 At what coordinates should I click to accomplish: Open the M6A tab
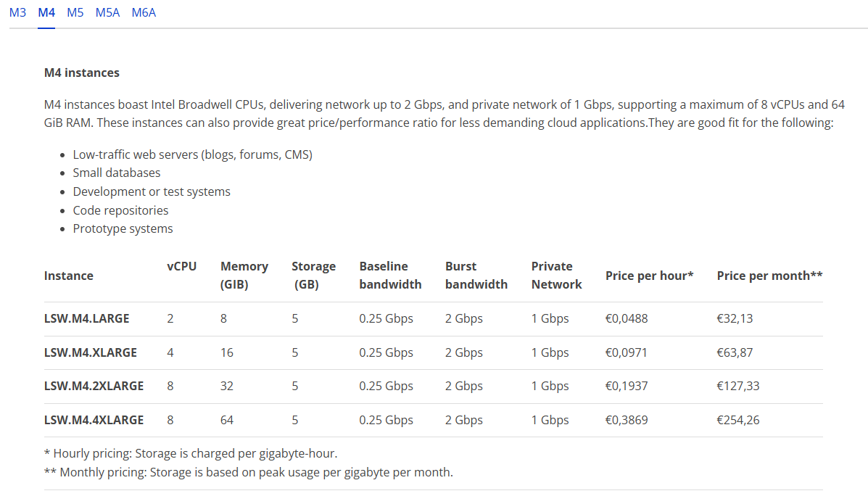[144, 13]
